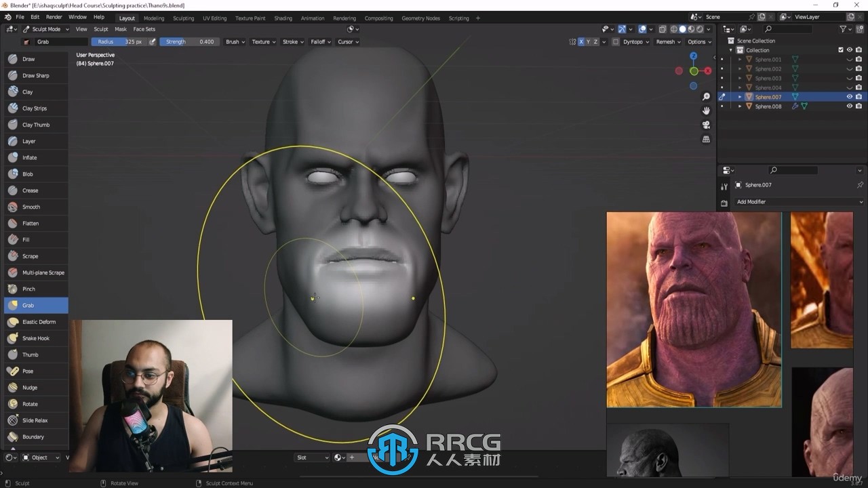Open the Edit menu
Screen dimensions: 868x488
point(35,17)
